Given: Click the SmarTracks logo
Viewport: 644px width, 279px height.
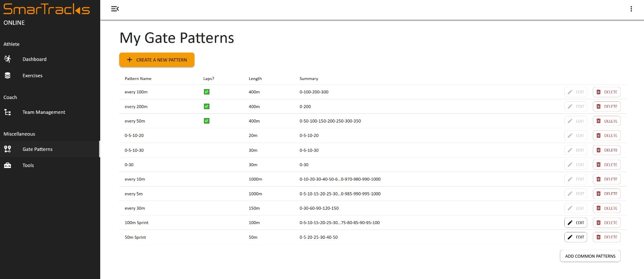Looking at the screenshot, I should [46, 9].
